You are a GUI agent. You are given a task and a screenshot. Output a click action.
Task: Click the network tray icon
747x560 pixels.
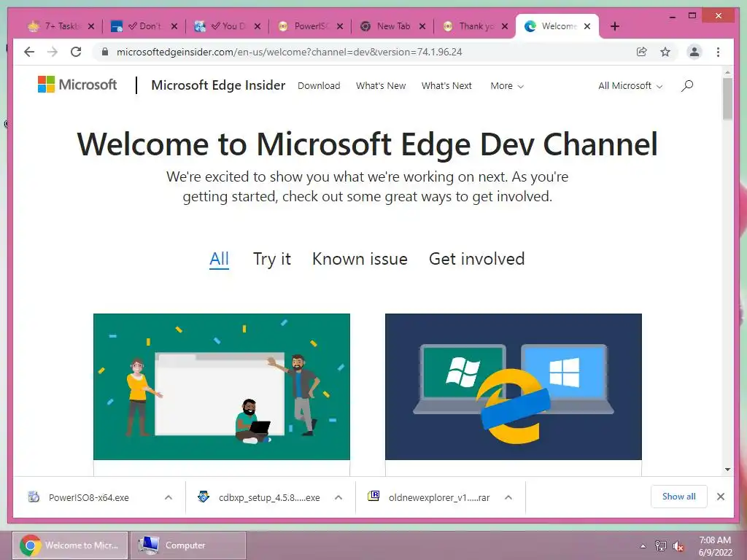point(661,545)
